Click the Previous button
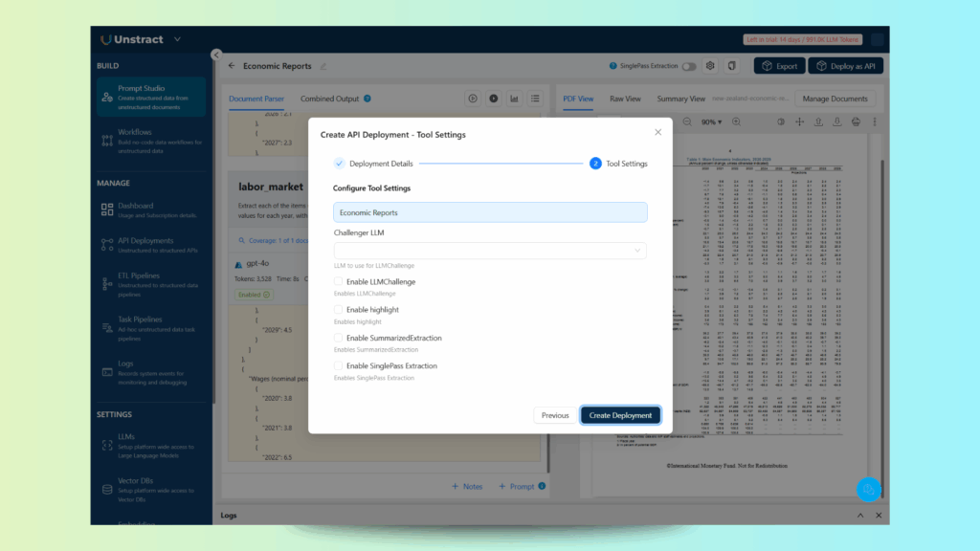 click(x=555, y=415)
